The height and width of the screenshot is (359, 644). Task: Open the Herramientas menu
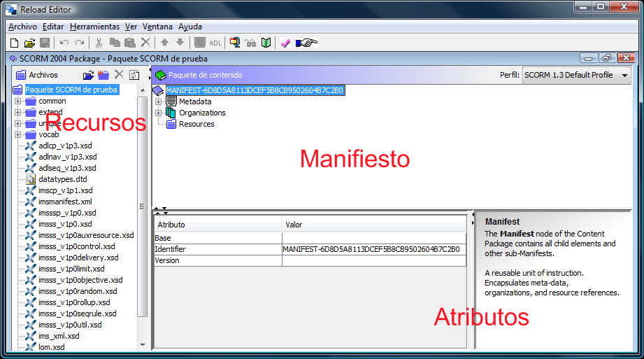click(94, 27)
